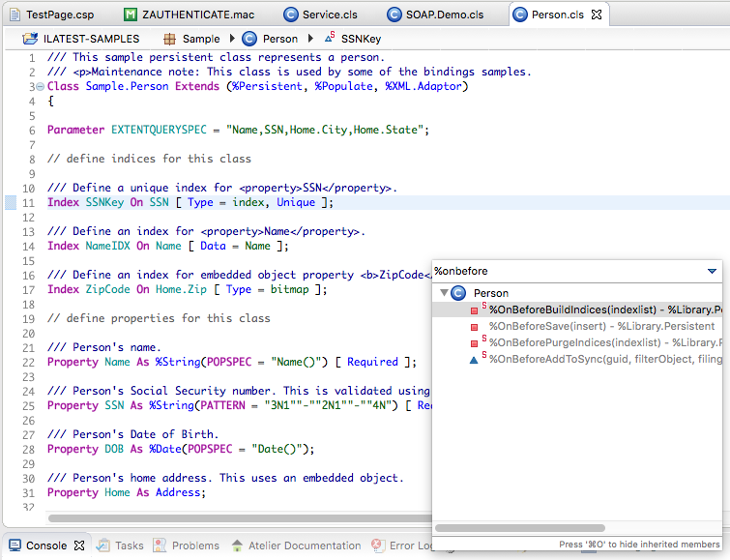Click the ILATEST-SAMPLES breadcrumb
Screen dimensions: 730x560
click(x=91, y=39)
